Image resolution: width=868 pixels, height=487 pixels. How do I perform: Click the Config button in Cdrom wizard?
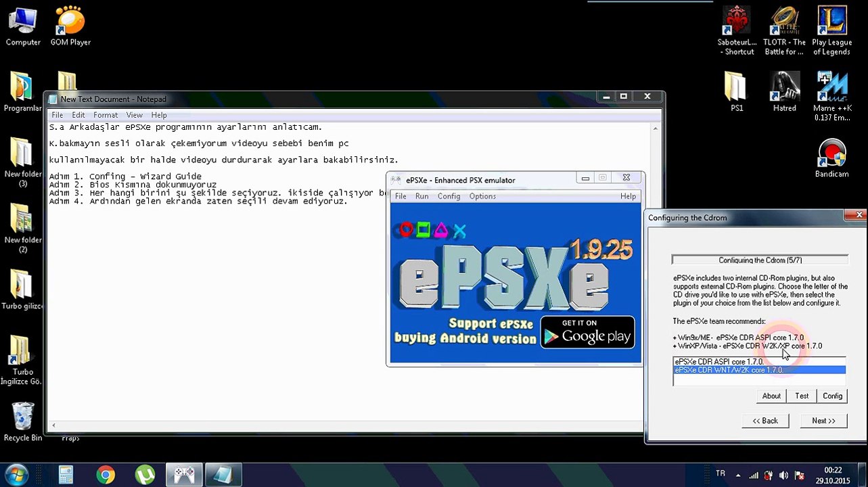(832, 396)
